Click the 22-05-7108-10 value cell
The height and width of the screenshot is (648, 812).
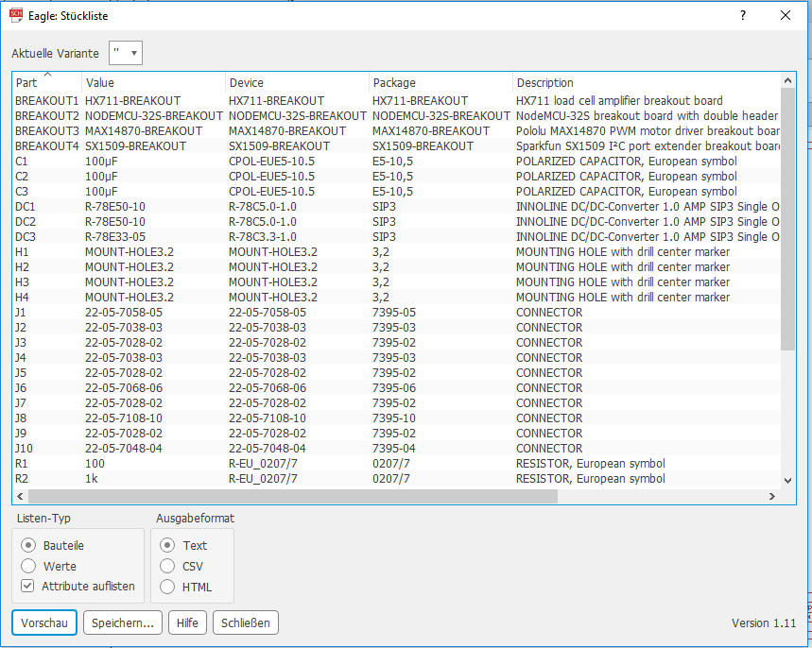(124, 418)
